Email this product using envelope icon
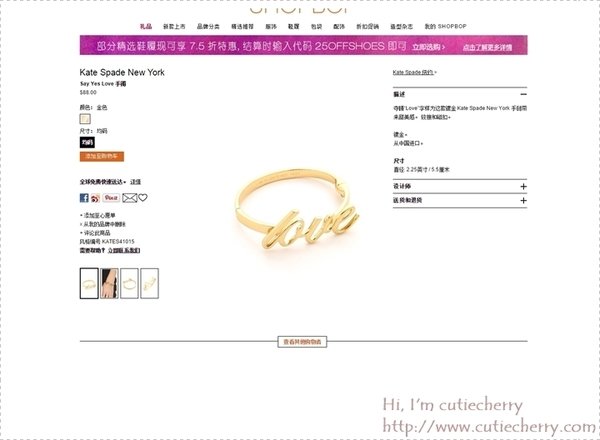The width and height of the screenshot is (600, 440). (130, 198)
